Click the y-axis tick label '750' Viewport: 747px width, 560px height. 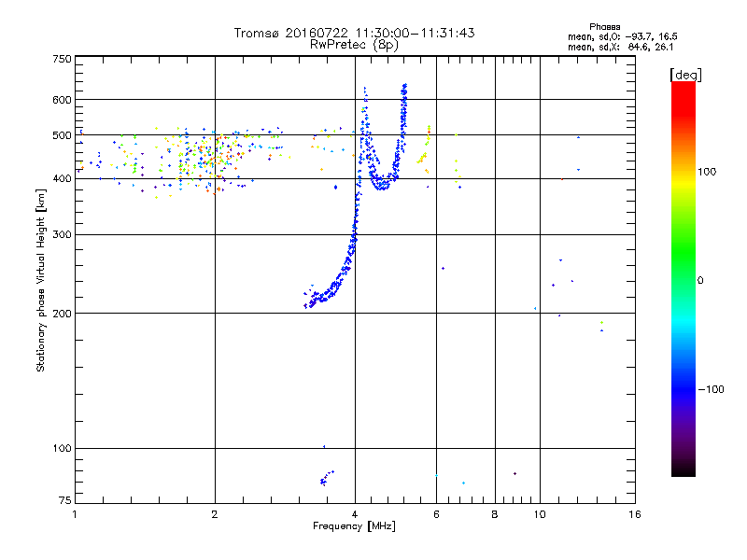tap(62, 59)
